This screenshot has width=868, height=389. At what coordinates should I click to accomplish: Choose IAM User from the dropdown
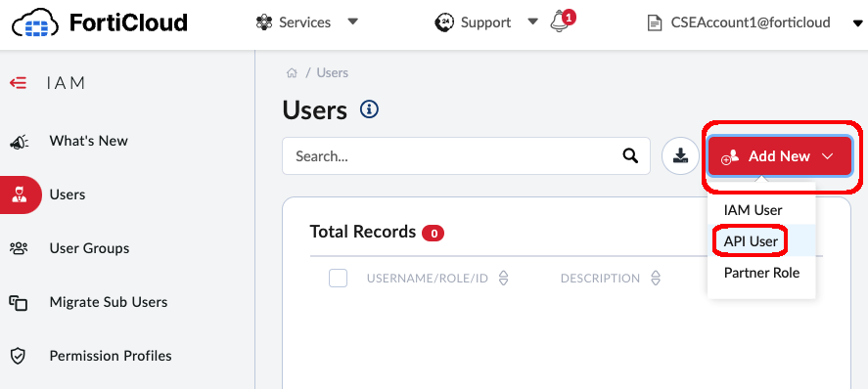[x=753, y=210]
